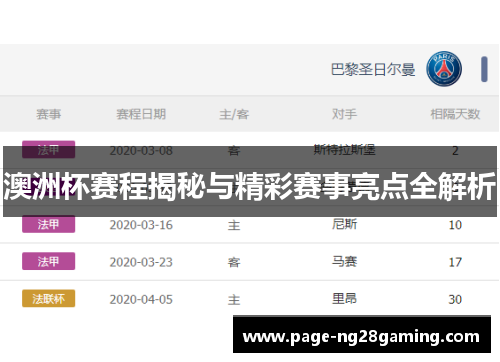Click the date 2020-03-23
This screenshot has height=362, width=500.
(141, 262)
